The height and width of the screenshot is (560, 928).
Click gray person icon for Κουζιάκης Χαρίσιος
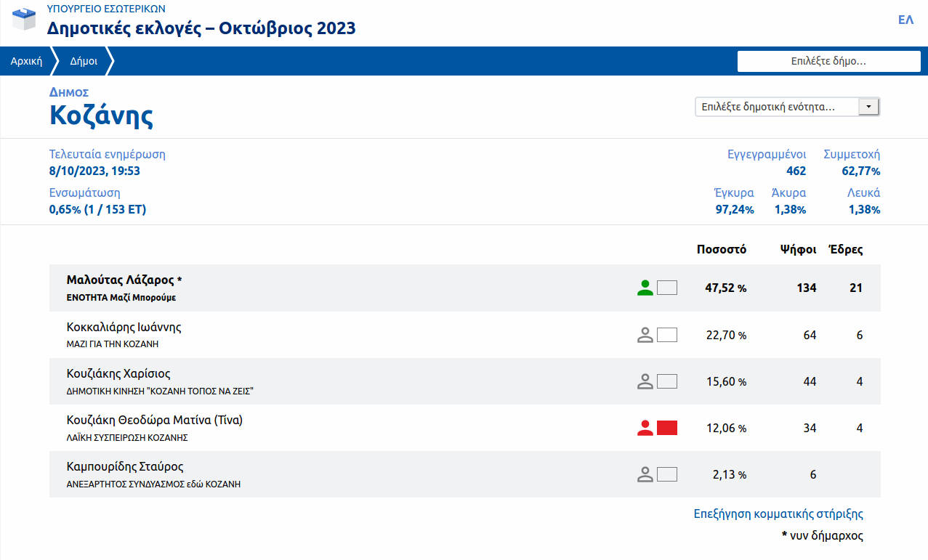pos(645,381)
